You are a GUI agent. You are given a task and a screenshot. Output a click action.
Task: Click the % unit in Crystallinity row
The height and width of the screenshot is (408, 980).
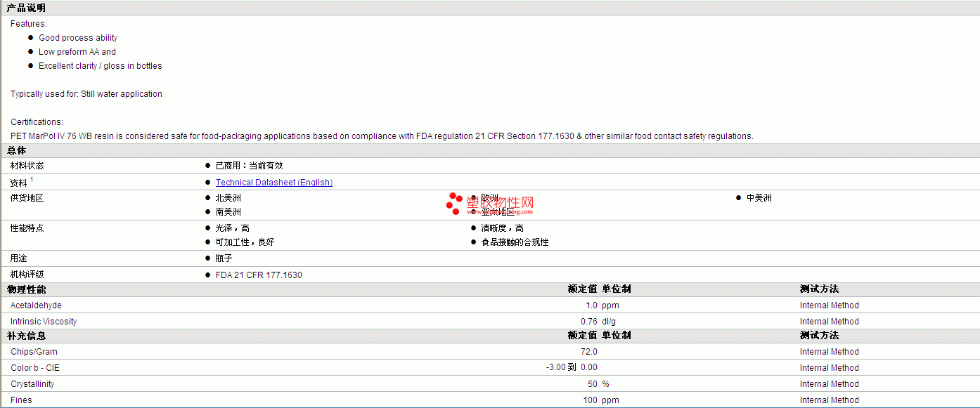pos(605,384)
